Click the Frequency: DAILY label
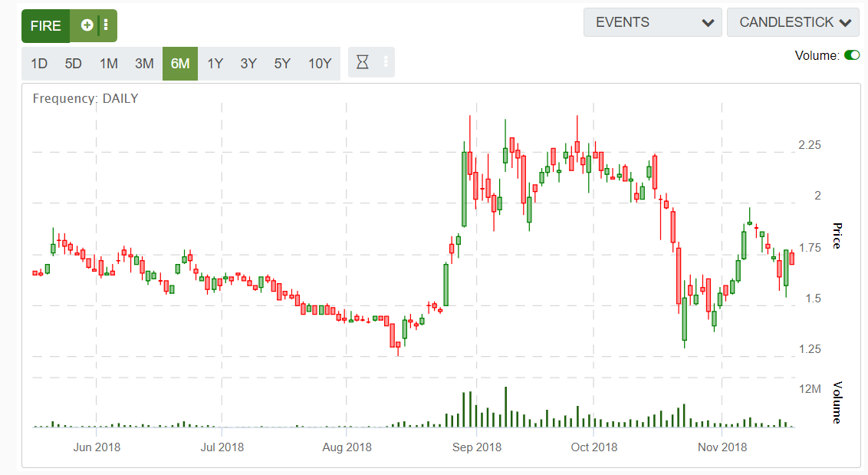Viewport: 868px width, 475px height. 85,99
